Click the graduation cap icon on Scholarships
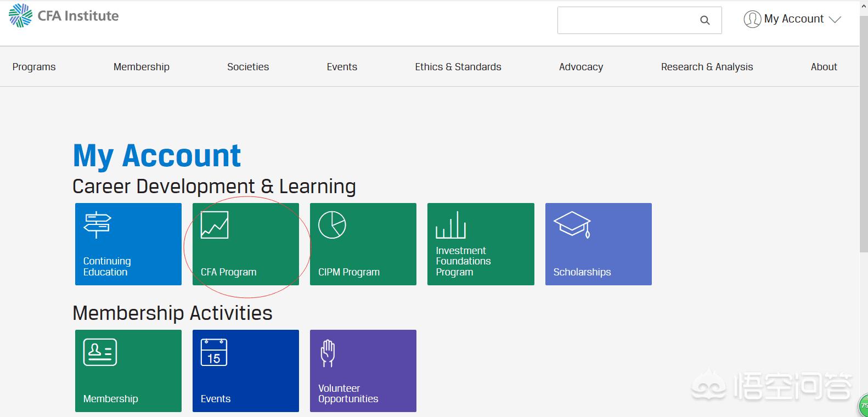The image size is (868, 417). click(x=572, y=224)
